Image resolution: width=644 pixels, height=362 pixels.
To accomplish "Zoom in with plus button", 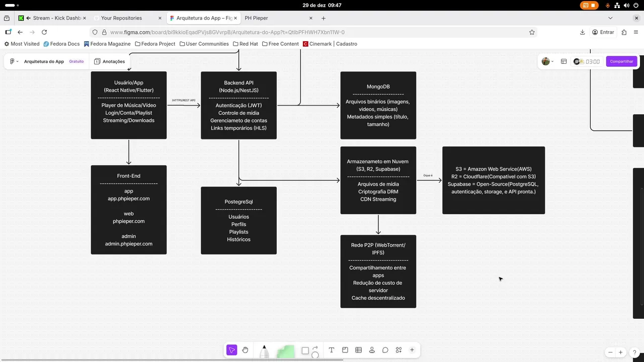I will pos(621,352).
